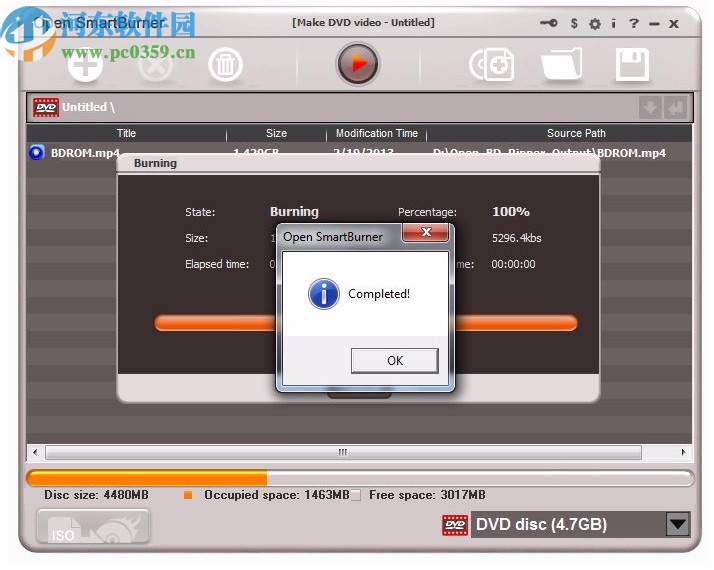
Task: Click the blue disc icon beside BDROM.mp4
Action: tap(36, 153)
